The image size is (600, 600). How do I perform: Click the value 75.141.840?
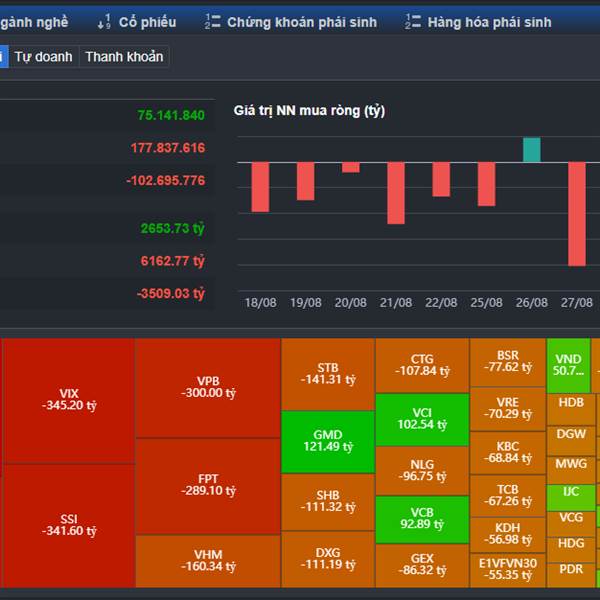point(171,115)
